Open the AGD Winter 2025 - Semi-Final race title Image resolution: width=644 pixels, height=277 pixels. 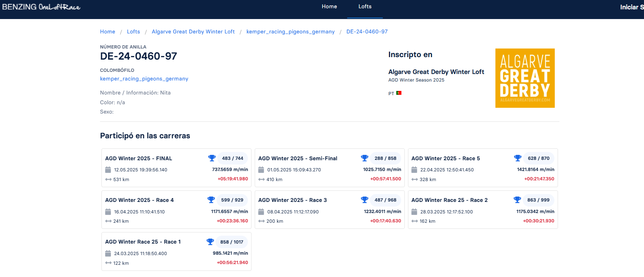(x=298, y=158)
